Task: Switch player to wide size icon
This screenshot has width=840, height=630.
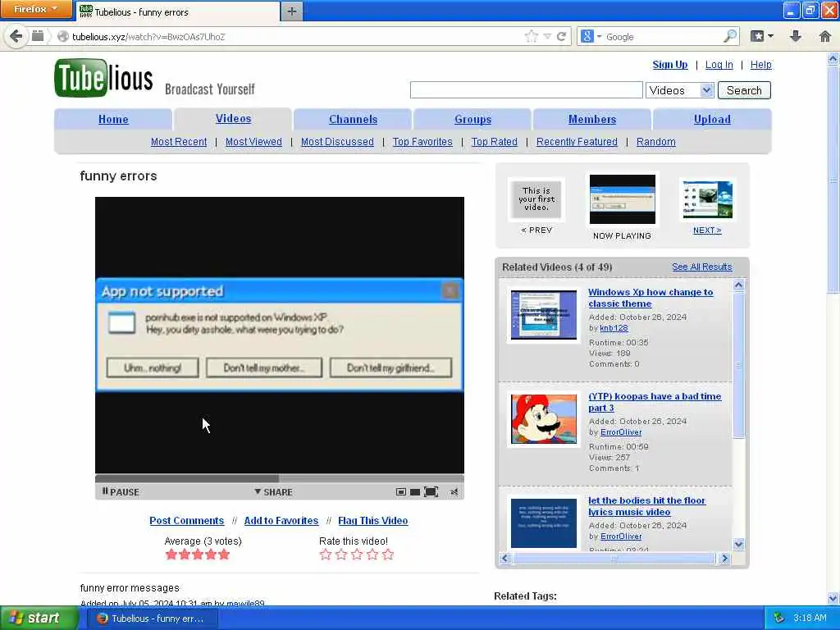Action: click(414, 492)
